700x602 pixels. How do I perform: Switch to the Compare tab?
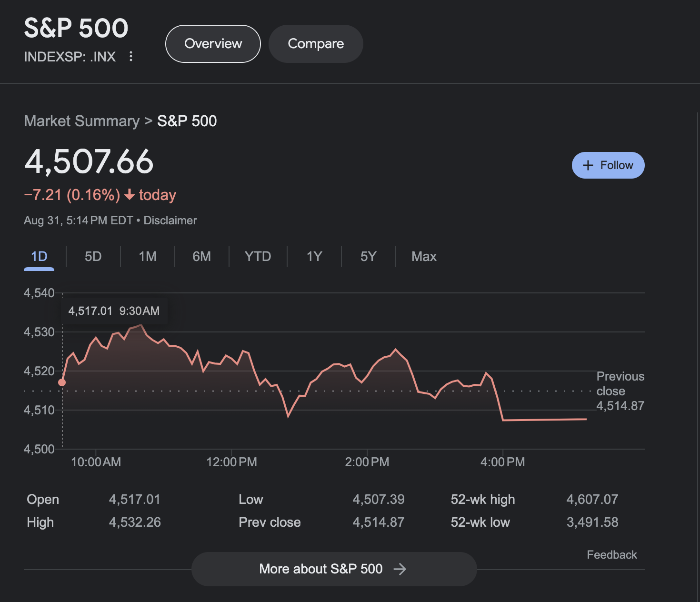click(316, 44)
